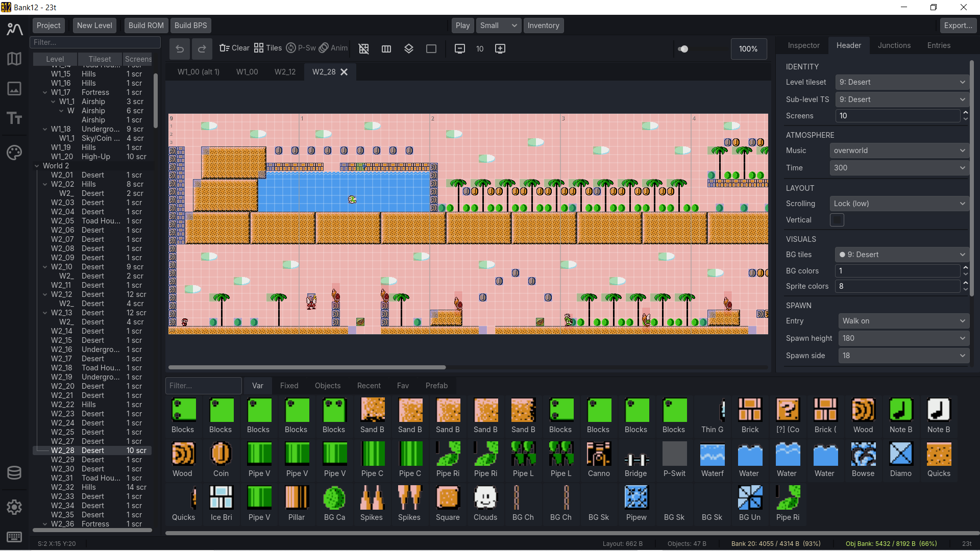Select the Bridge tile in palette
Viewport: 980px width, 551px height.
pos(636,460)
